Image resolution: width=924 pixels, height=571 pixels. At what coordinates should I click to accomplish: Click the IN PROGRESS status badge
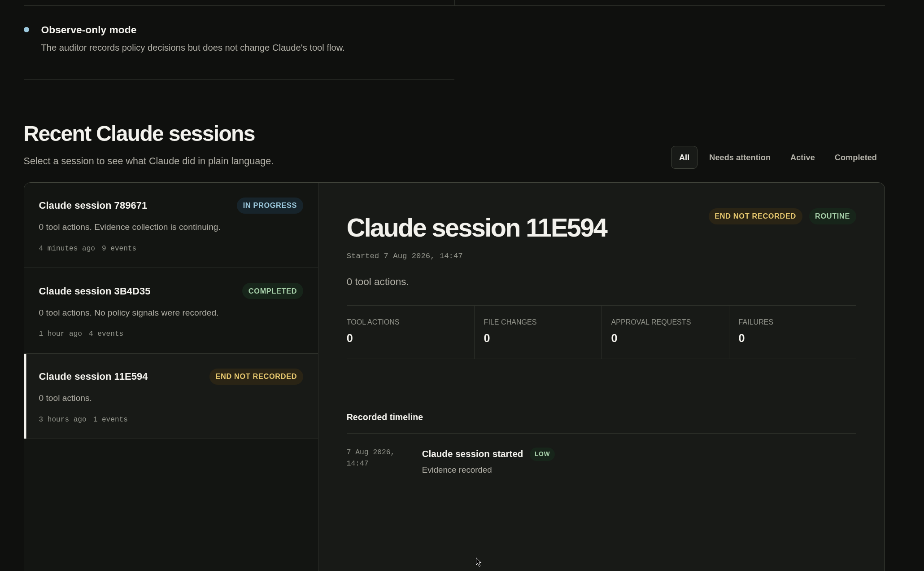270,206
